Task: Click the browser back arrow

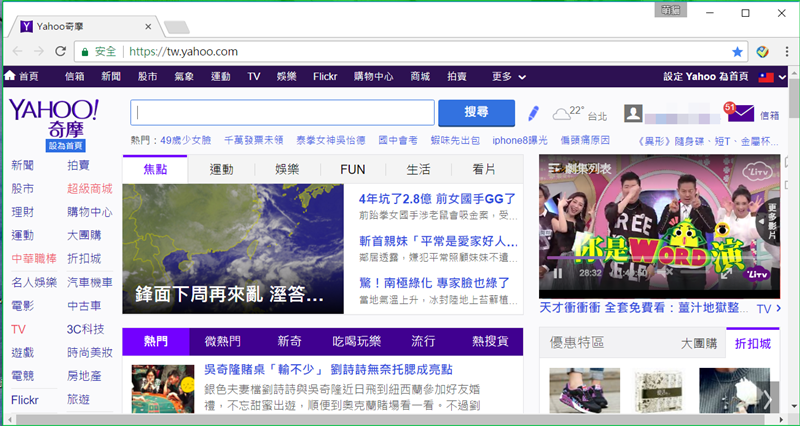Action: pos(17,52)
